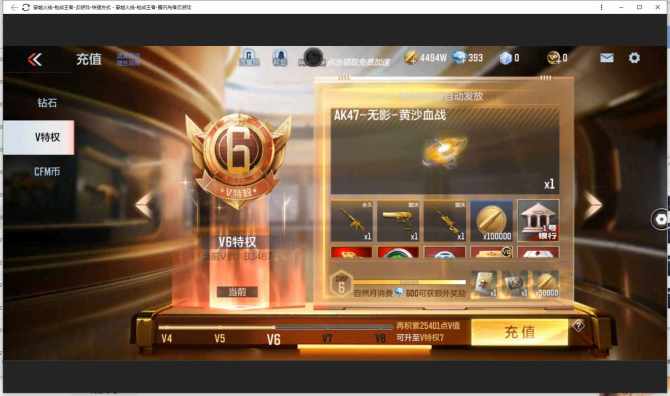Click the 当前 status button
The image size is (670, 396).
pyautogui.click(x=237, y=292)
